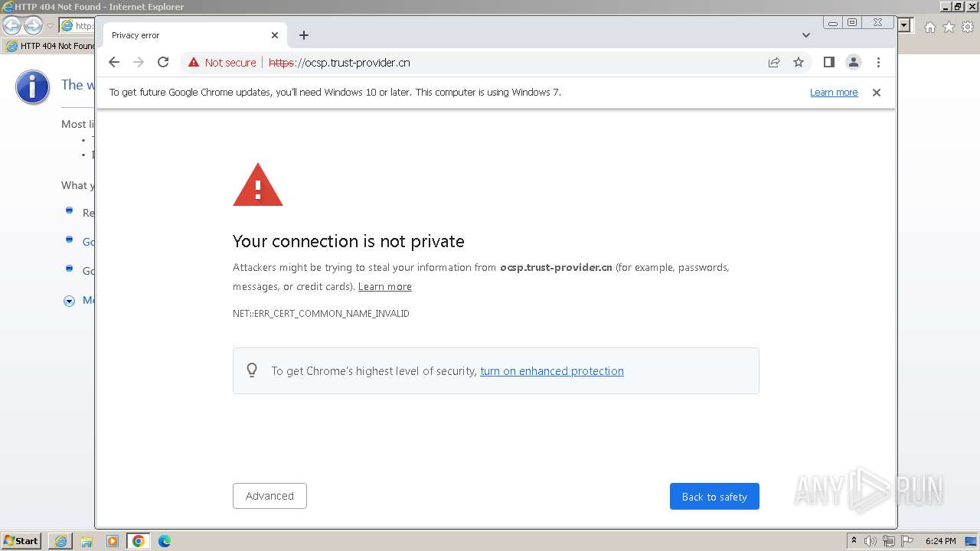Go back using Chrome's back arrow
Screen dimensions: 980x551
(114, 63)
